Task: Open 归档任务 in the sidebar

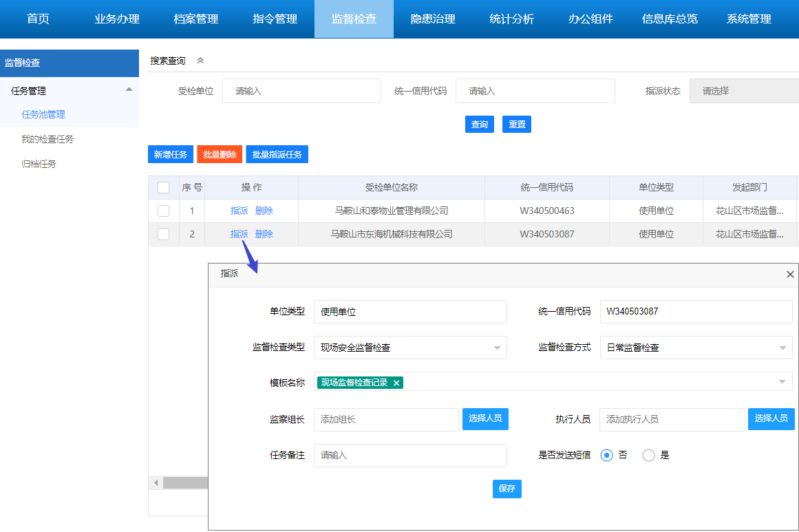Action: (39, 164)
